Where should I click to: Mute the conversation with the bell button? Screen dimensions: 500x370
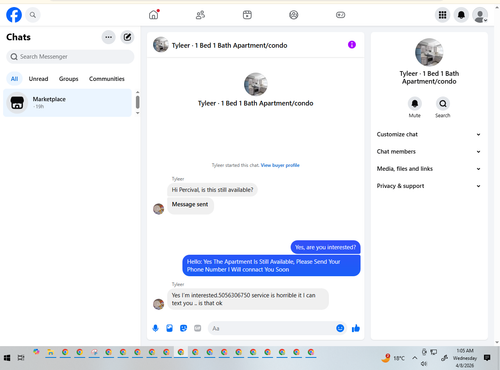415,104
